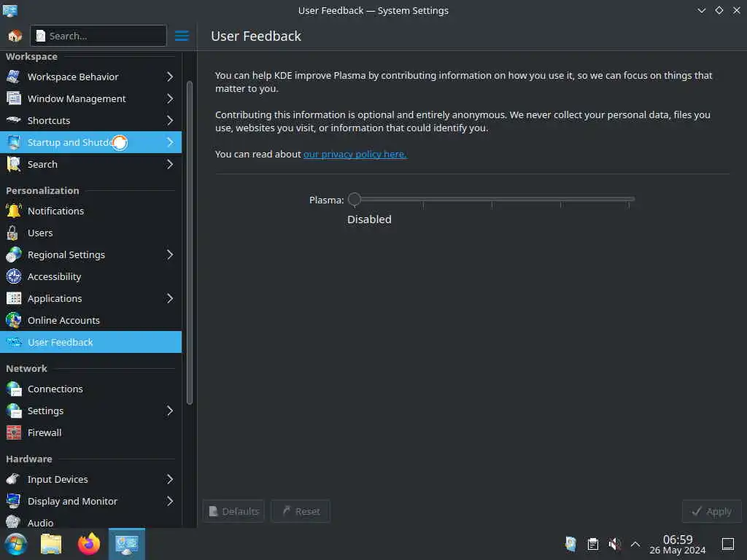Image resolution: width=747 pixels, height=560 pixels.
Task: Click the Connections network icon
Action: (13, 389)
